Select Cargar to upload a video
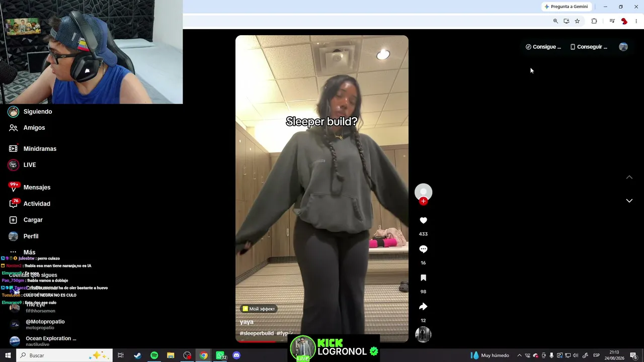This screenshot has height=362, width=644. coord(26,220)
